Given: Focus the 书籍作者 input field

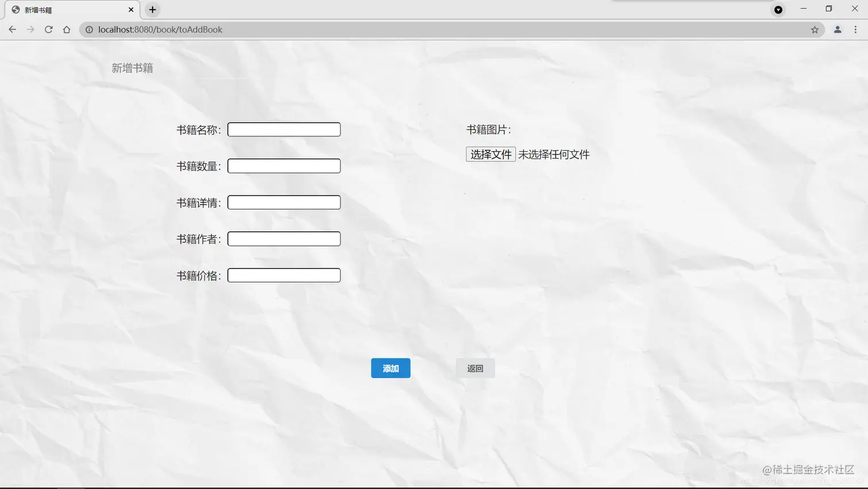Looking at the screenshot, I should click(x=284, y=239).
